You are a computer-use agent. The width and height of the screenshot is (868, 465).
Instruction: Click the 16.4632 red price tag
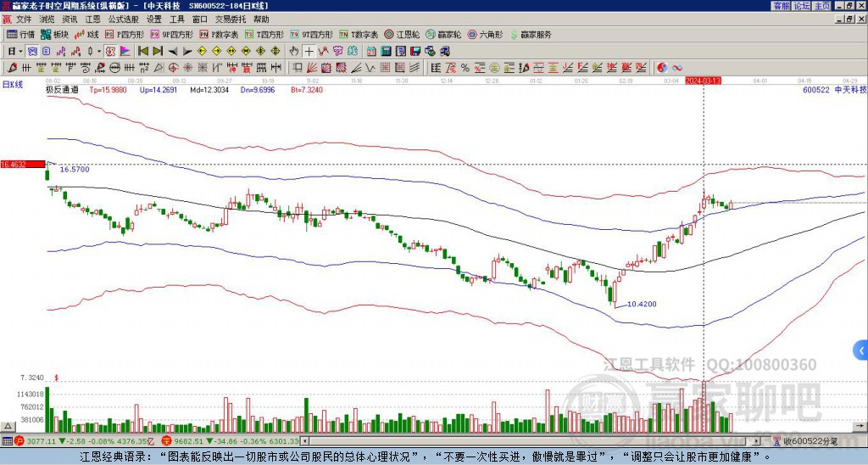click(23, 164)
